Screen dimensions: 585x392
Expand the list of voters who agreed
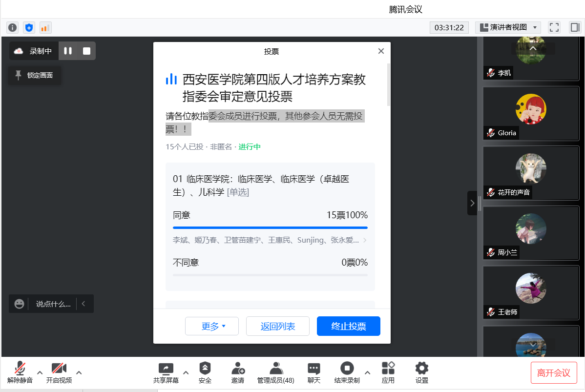(x=365, y=240)
